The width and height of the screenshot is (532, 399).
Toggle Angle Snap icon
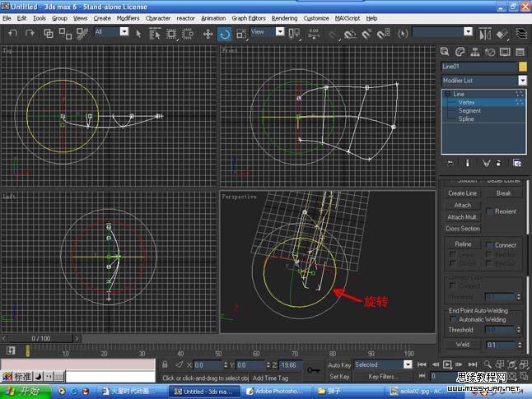(x=350, y=35)
